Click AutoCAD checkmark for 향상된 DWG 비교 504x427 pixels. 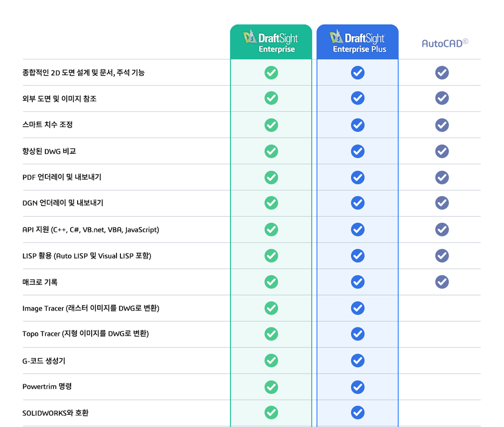coord(442,151)
